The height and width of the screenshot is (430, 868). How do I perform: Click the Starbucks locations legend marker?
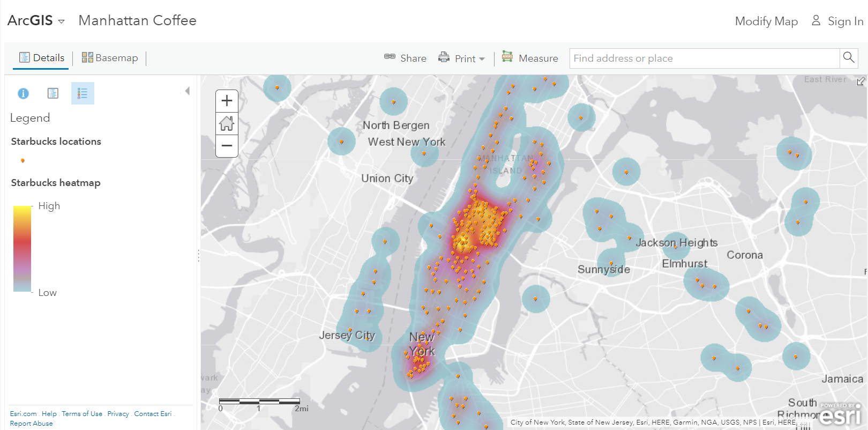point(23,160)
